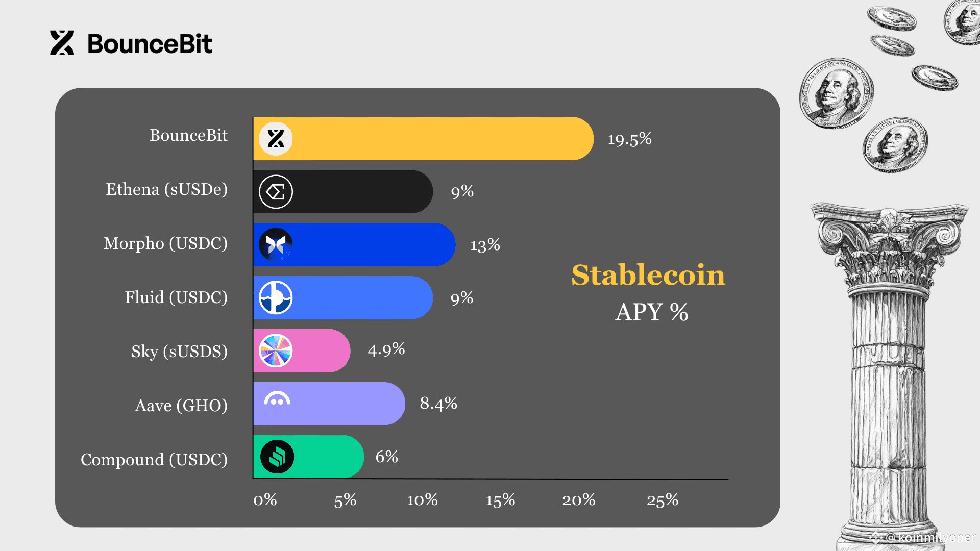The height and width of the screenshot is (551, 980).
Task: Click the large Franklin coin illustration
Action: point(836,93)
